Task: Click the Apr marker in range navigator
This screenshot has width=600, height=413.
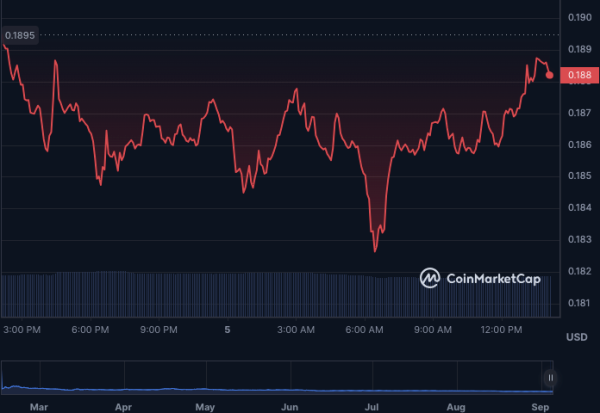Action: (123, 407)
